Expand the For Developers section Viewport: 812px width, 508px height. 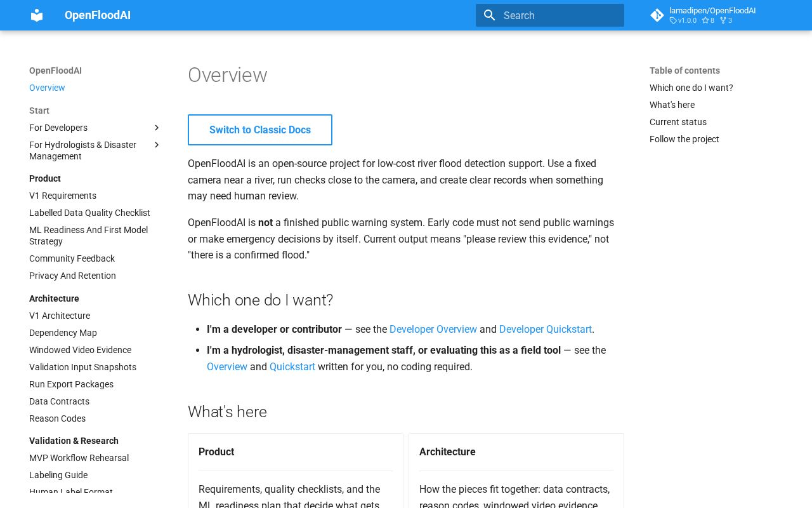[x=157, y=128]
